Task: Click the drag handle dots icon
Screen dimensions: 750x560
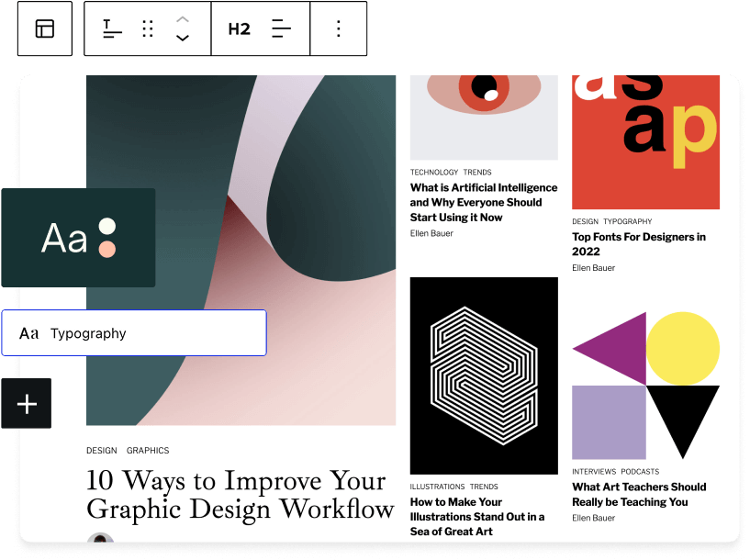Action: tap(148, 29)
